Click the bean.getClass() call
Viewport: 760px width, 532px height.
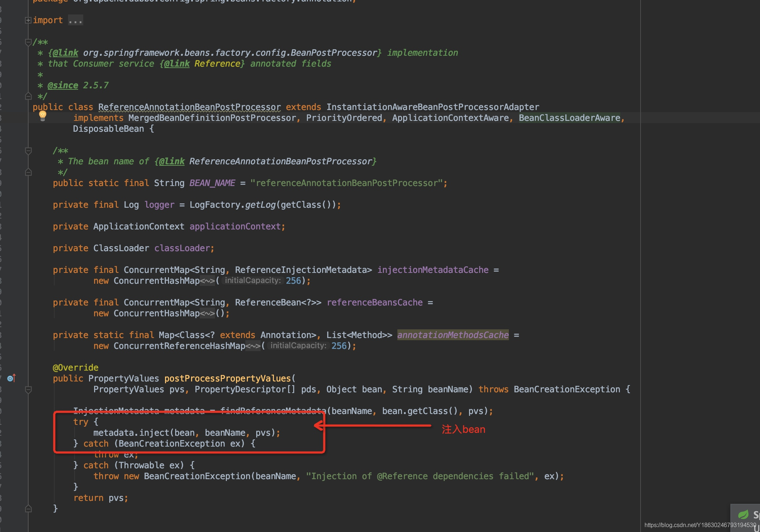420,411
